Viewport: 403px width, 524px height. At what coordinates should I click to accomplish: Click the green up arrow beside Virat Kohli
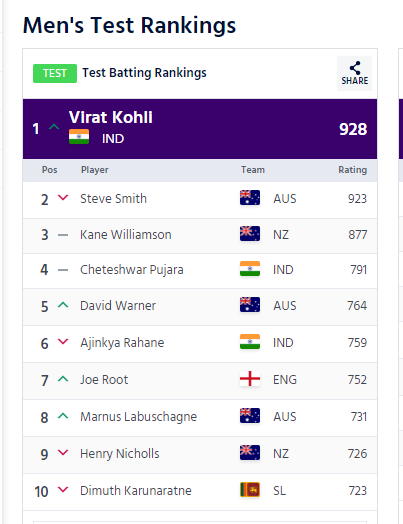pyautogui.click(x=54, y=127)
